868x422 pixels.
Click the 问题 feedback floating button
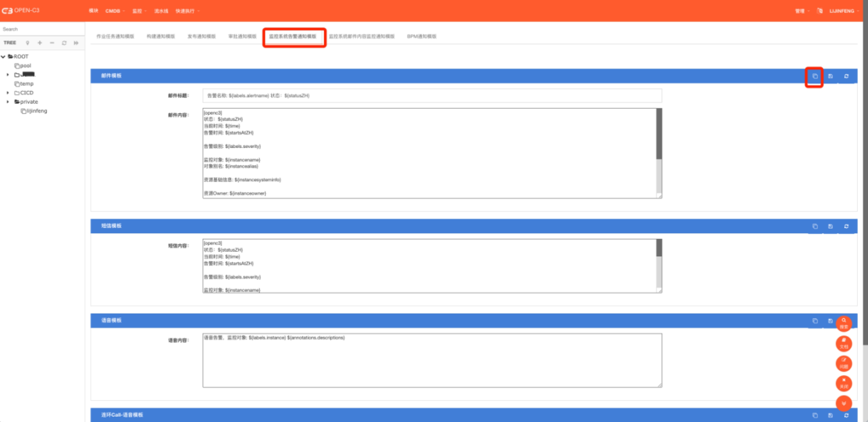click(844, 363)
